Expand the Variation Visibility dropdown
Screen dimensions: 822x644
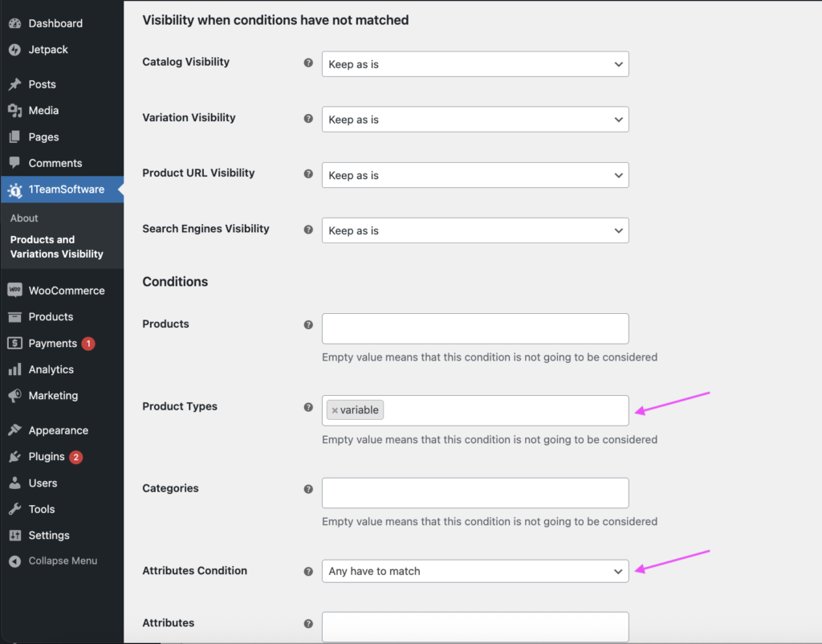coord(474,120)
